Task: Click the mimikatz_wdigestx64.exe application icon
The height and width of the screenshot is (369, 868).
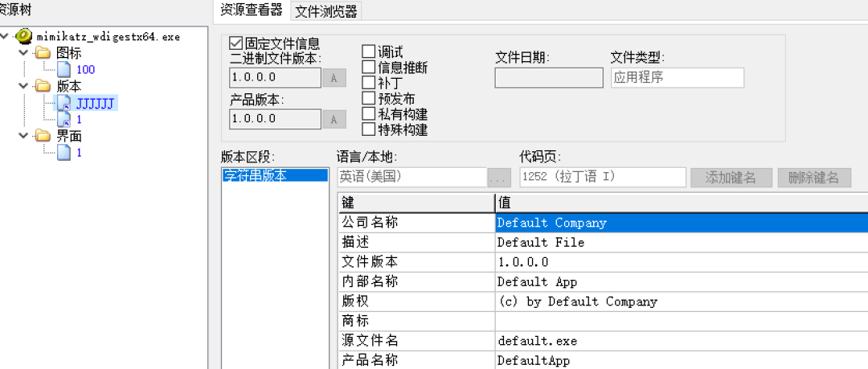Action: tap(24, 36)
